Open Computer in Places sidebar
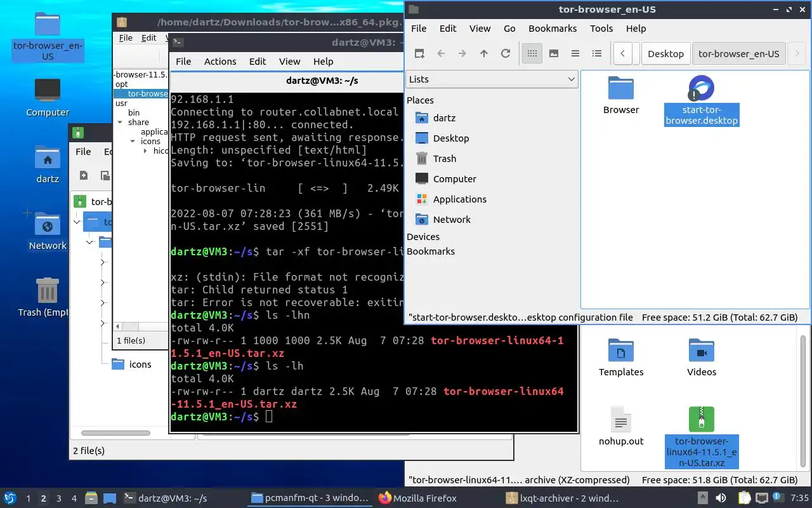This screenshot has height=508, width=812. coord(454,178)
